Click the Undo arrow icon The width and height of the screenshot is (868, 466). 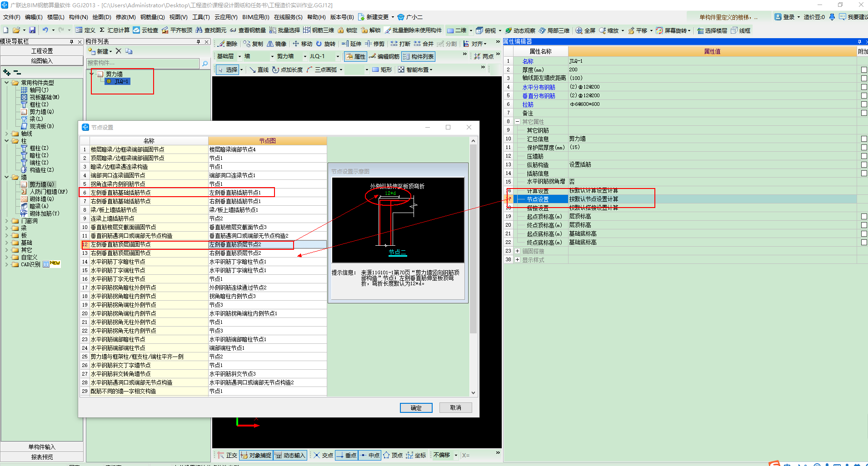(45, 30)
